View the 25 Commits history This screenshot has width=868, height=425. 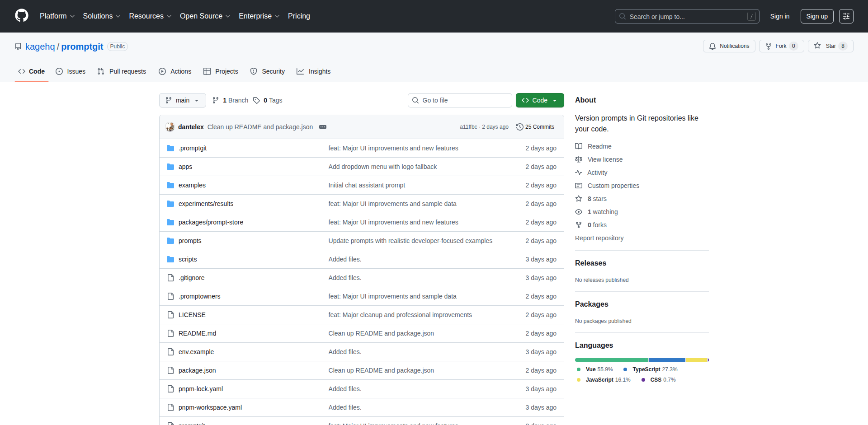[535, 127]
